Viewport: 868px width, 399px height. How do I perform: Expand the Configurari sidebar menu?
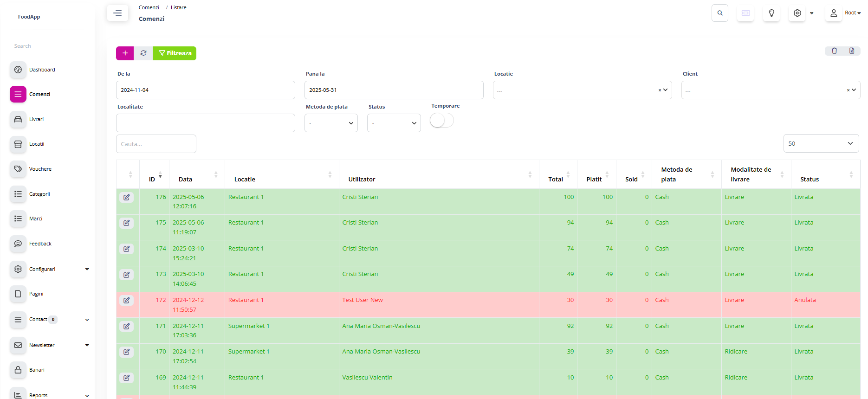[x=87, y=269]
